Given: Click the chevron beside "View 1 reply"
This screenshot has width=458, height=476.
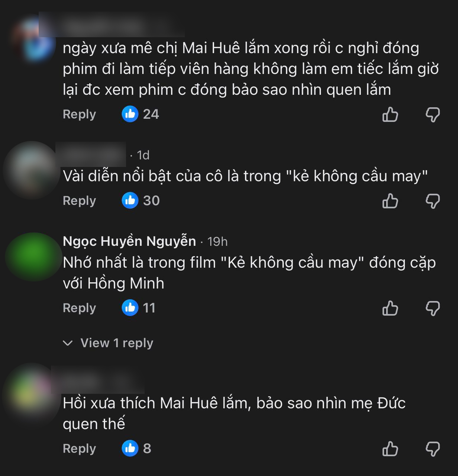Looking at the screenshot, I should [x=68, y=344].
